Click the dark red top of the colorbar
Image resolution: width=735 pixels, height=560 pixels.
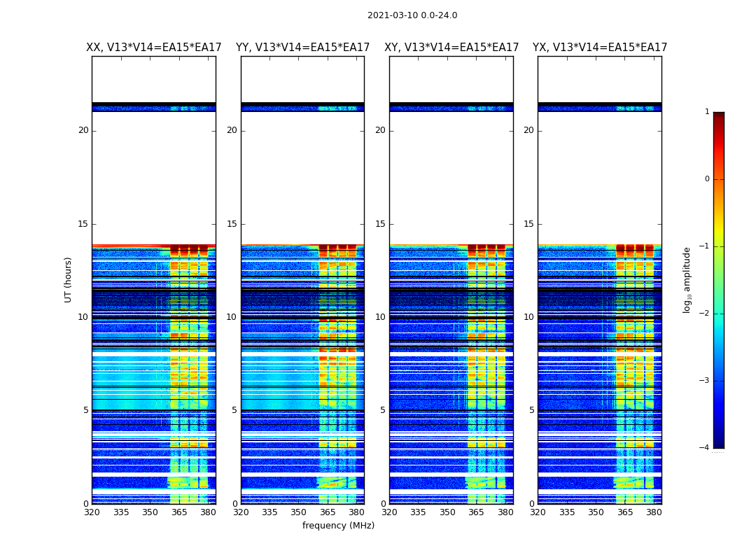pos(719,115)
